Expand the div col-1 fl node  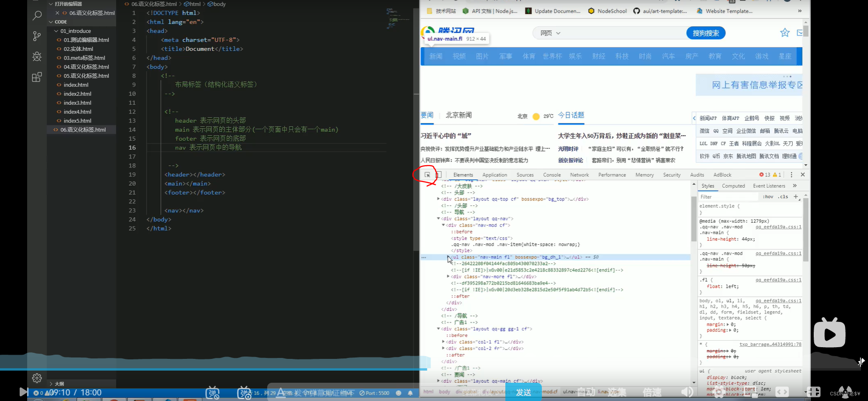(x=444, y=342)
